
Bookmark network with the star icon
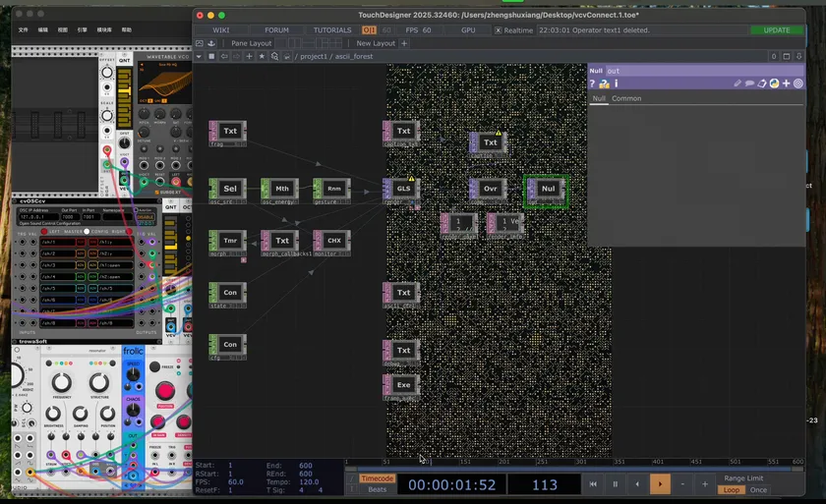(x=262, y=56)
